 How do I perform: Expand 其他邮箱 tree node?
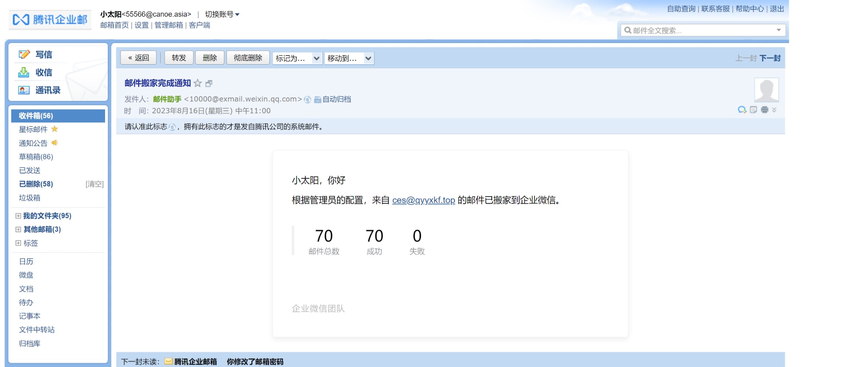18,229
